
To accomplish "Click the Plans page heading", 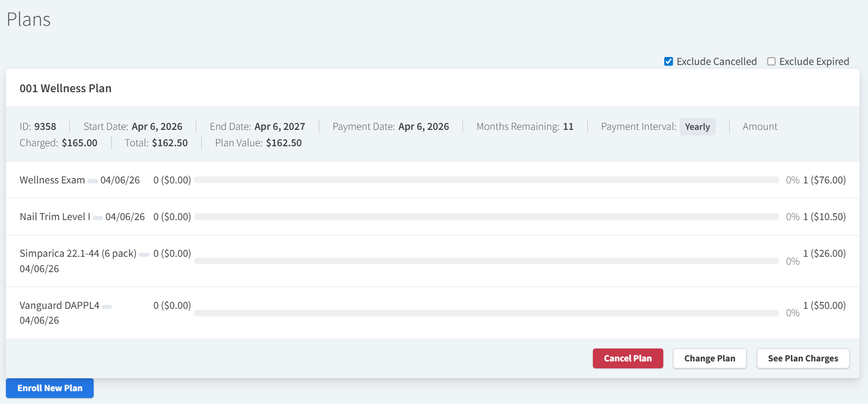I will (x=29, y=20).
